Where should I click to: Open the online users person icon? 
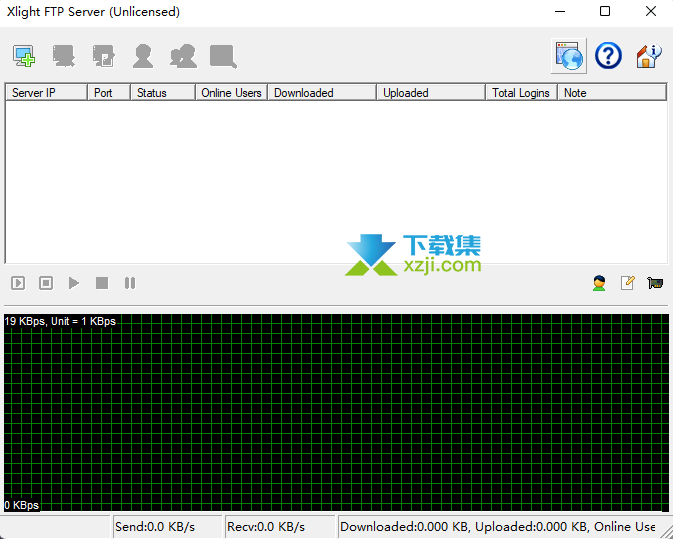click(x=599, y=283)
